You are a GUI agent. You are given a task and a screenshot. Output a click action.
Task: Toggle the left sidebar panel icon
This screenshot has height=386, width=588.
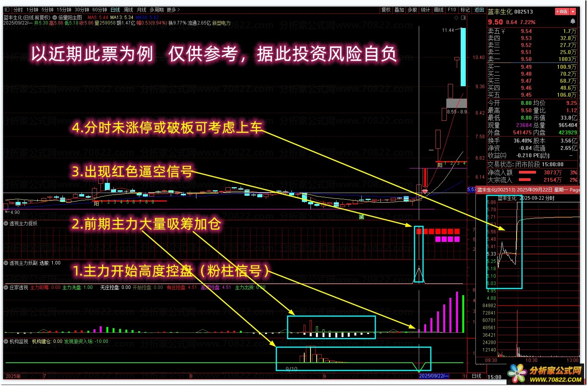[x=7, y=10]
